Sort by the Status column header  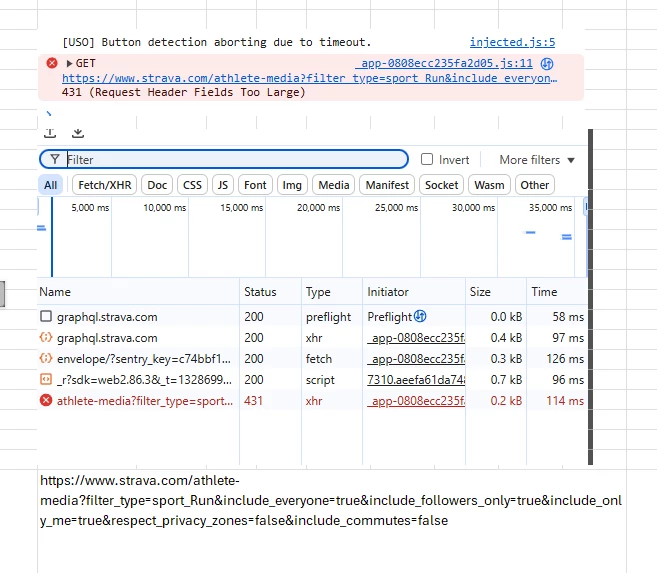point(270,292)
